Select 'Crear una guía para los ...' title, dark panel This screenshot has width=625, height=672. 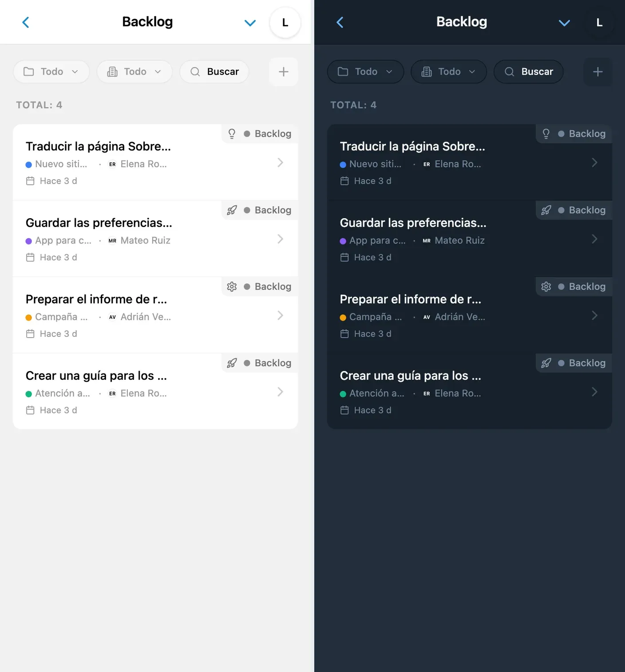[x=411, y=376]
